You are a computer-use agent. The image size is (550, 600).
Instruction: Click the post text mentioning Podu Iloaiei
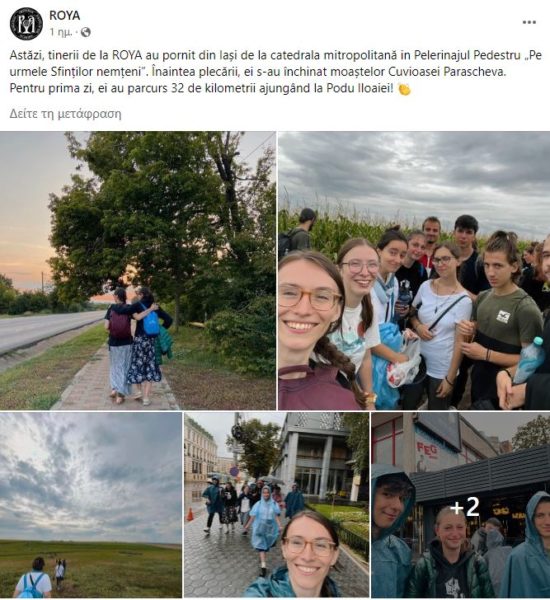[201, 88]
